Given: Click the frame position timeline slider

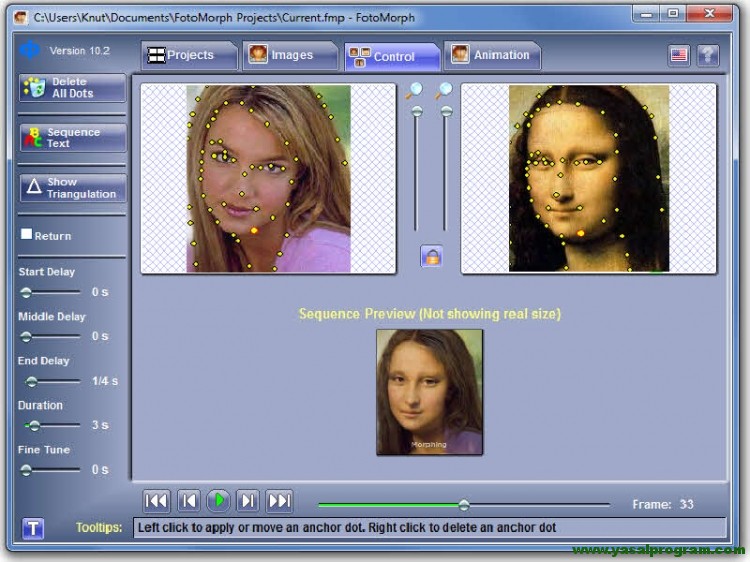Looking at the screenshot, I should 464,505.
